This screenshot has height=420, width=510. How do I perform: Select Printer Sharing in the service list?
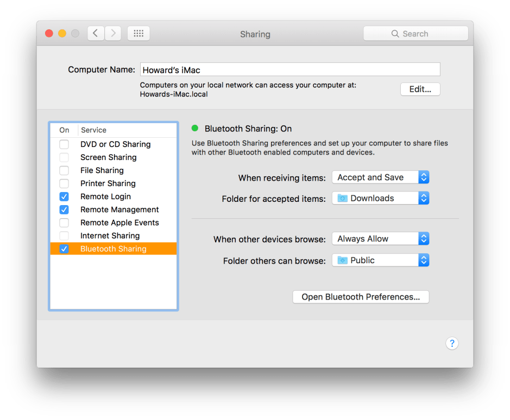tap(108, 183)
